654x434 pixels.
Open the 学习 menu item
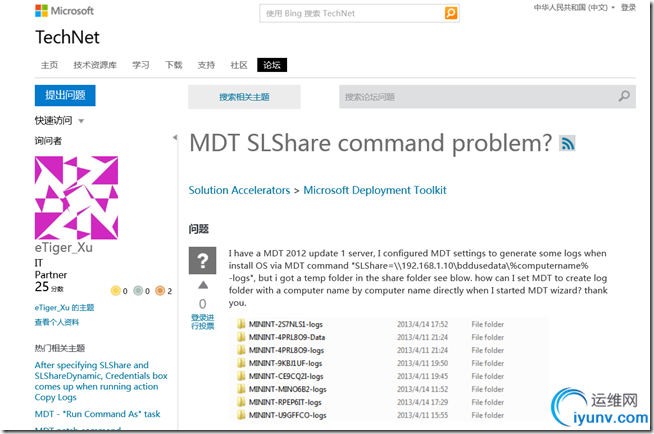click(x=141, y=65)
